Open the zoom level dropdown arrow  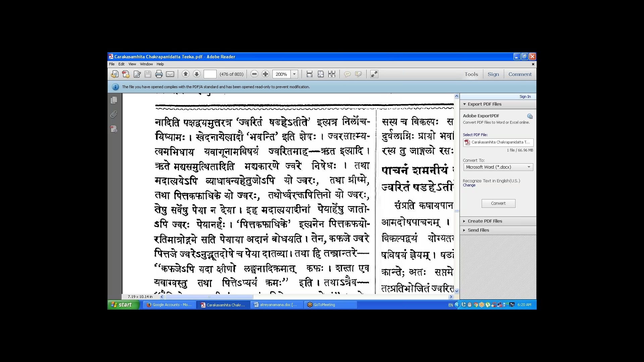[294, 74]
